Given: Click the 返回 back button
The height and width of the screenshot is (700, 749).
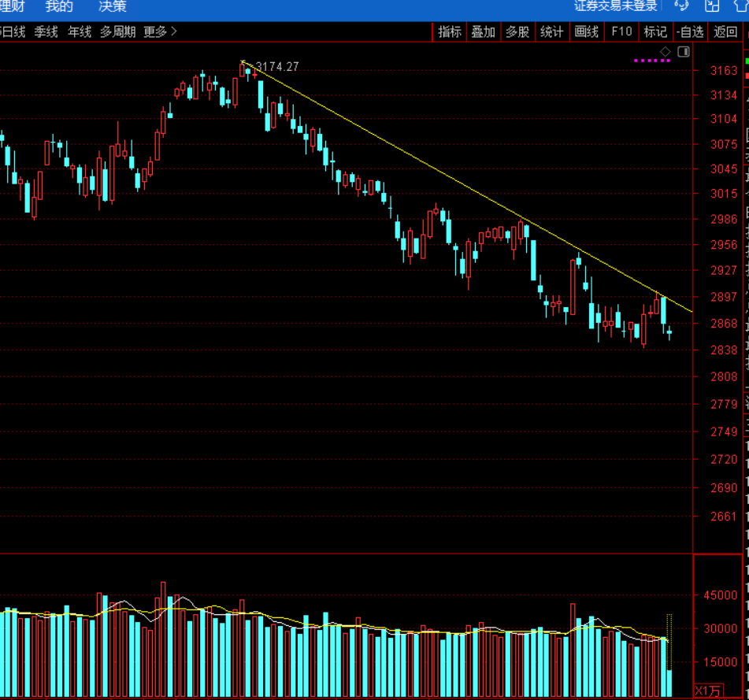Looking at the screenshot, I should pos(725,32).
